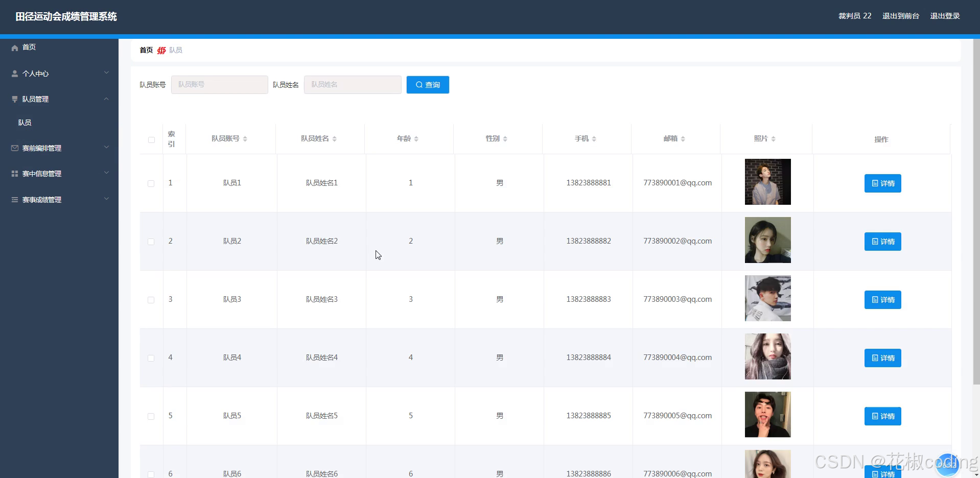Click 首页 breadcrumb link
Image resolution: width=980 pixels, height=478 pixels.
(x=146, y=50)
